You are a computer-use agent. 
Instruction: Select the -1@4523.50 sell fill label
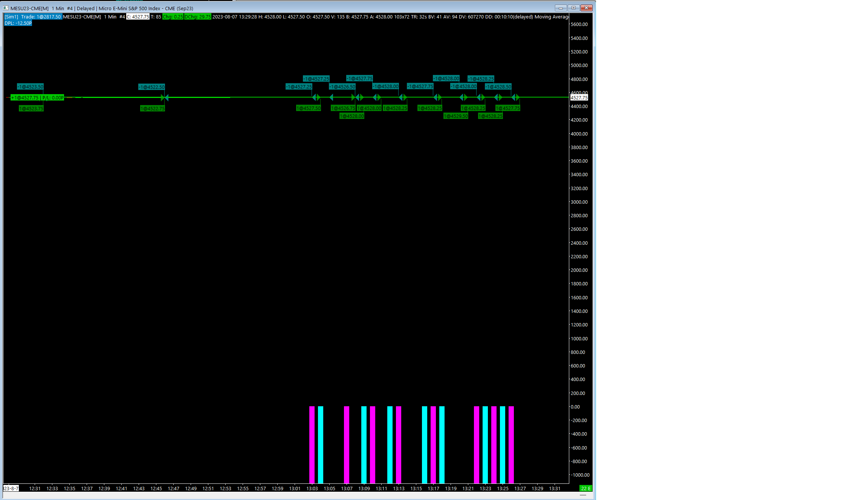point(31,87)
